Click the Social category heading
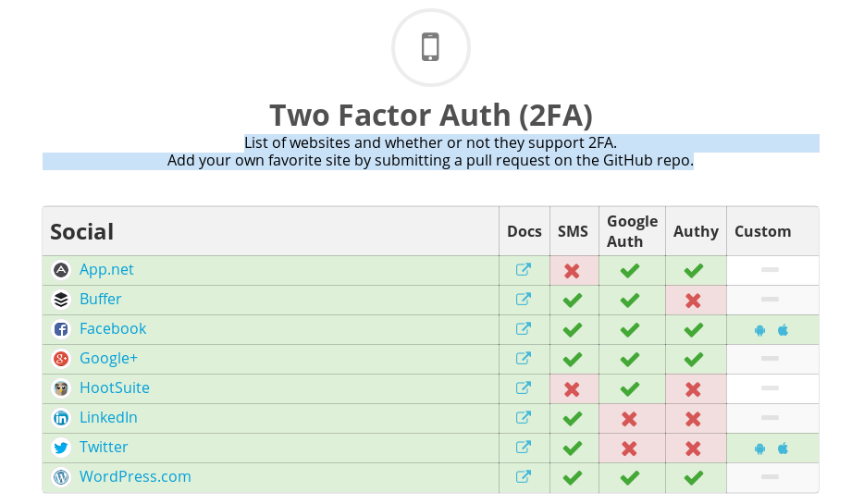 [x=82, y=232]
